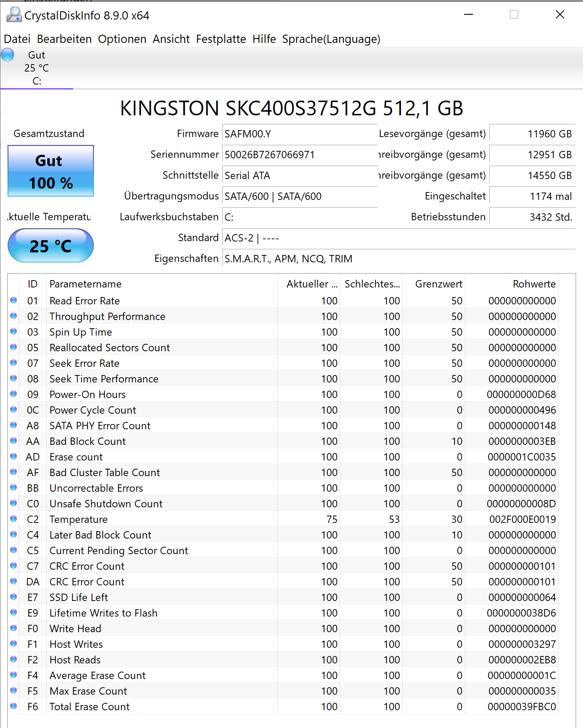
Task: Open the Optionen menu
Action: pos(122,39)
